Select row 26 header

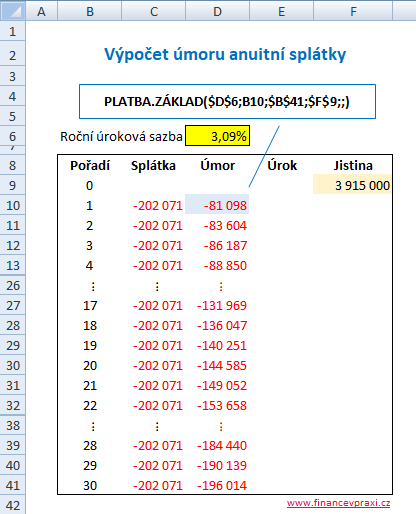[x=13, y=285]
